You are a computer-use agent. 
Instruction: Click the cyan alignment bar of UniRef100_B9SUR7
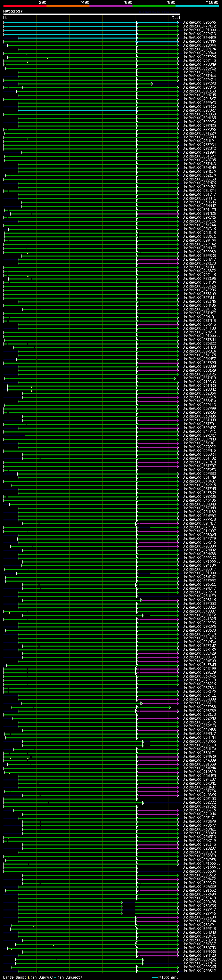coord(78,110)
